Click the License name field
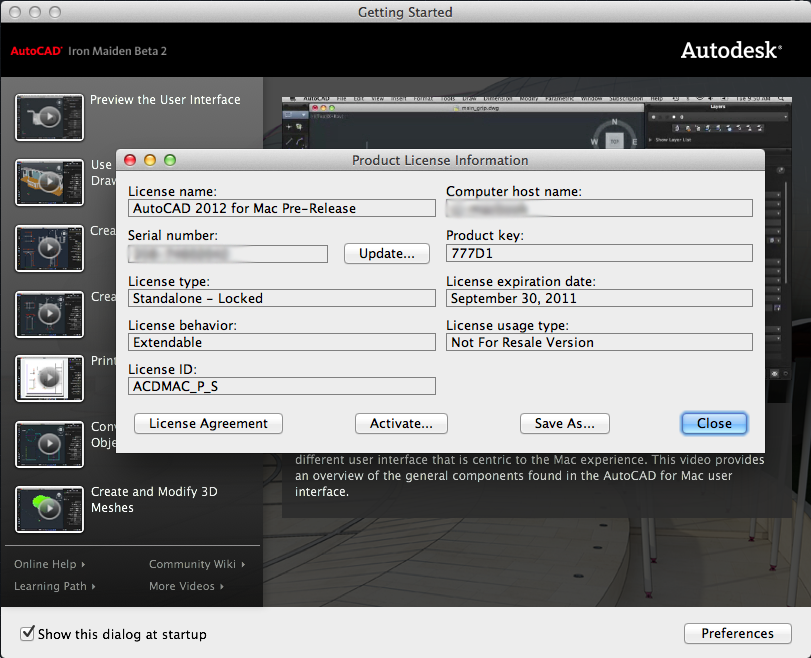811x658 pixels. [x=282, y=208]
